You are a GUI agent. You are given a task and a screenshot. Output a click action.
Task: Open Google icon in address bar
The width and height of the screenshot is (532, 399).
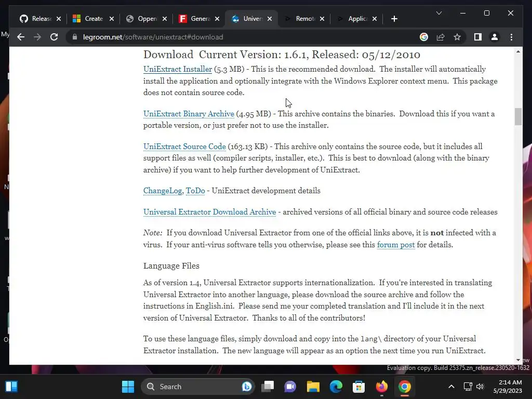pyautogui.click(x=424, y=37)
